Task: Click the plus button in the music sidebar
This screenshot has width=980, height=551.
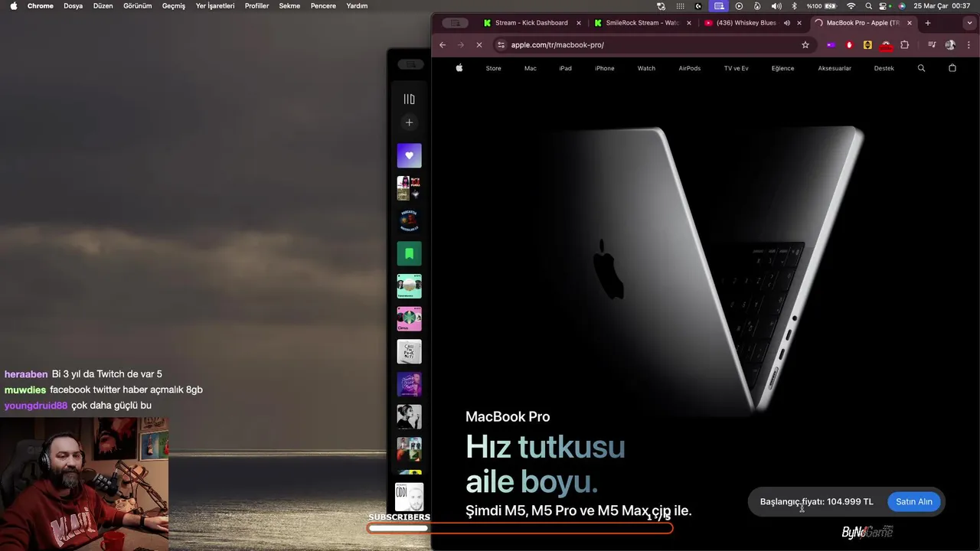Action: (x=409, y=122)
